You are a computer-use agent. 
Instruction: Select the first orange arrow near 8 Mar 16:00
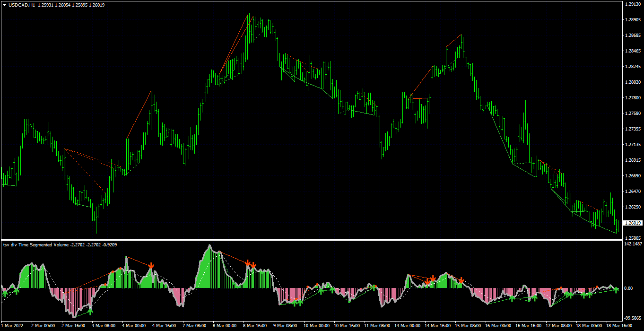(x=247, y=262)
